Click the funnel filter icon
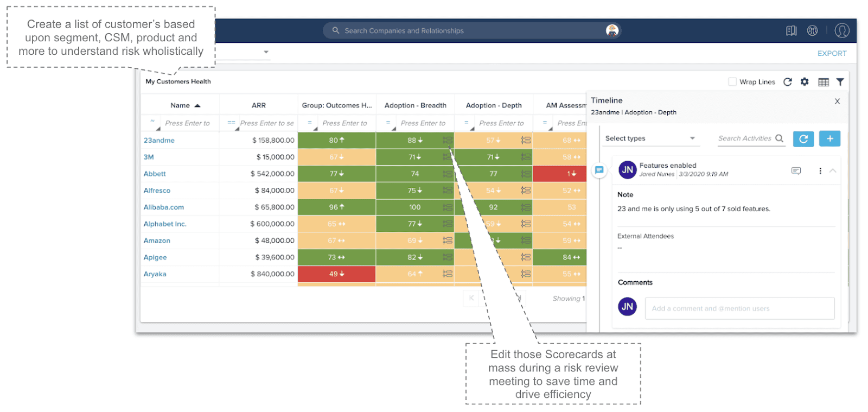 coord(840,82)
